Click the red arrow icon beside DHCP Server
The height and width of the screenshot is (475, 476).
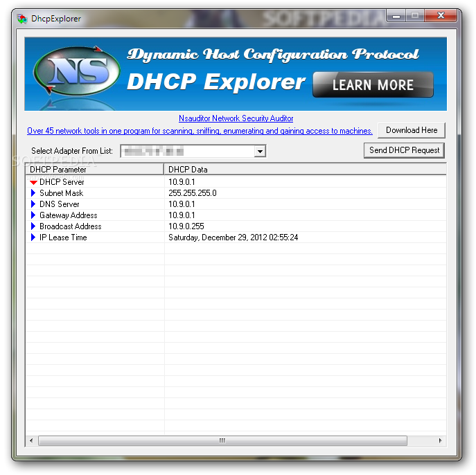tap(33, 182)
